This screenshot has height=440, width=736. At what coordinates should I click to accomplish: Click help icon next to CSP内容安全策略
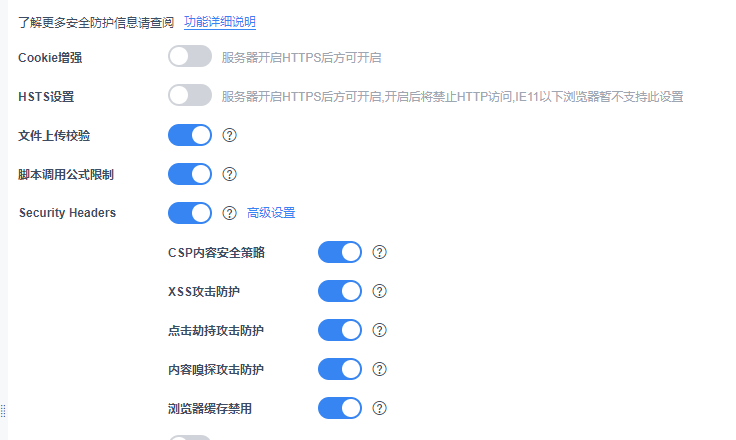[379, 252]
